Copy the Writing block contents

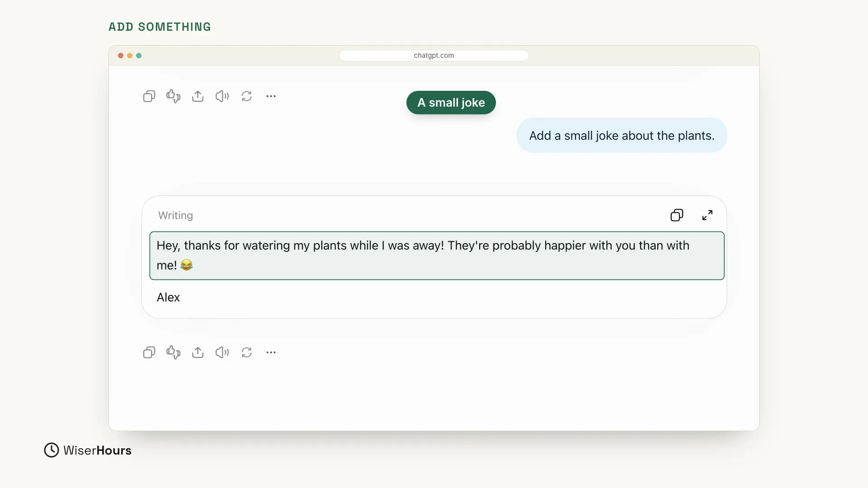pyautogui.click(x=677, y=215)
